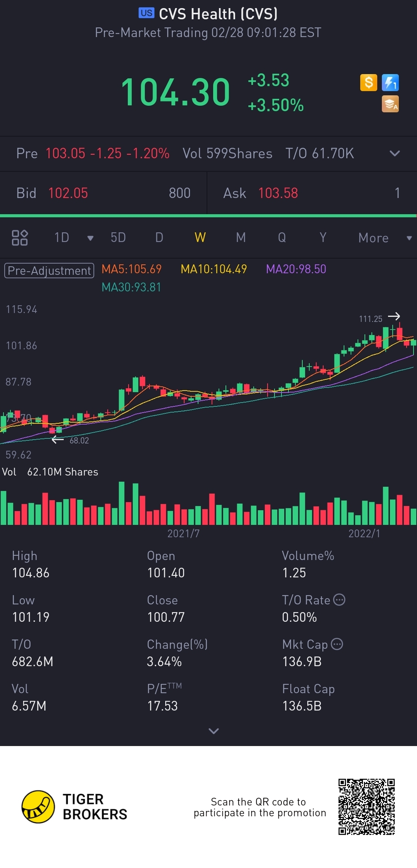Select the Q quarterly chart tab
Image resolution: width=417 pixels, height=868 pixels.
point(282,238)
